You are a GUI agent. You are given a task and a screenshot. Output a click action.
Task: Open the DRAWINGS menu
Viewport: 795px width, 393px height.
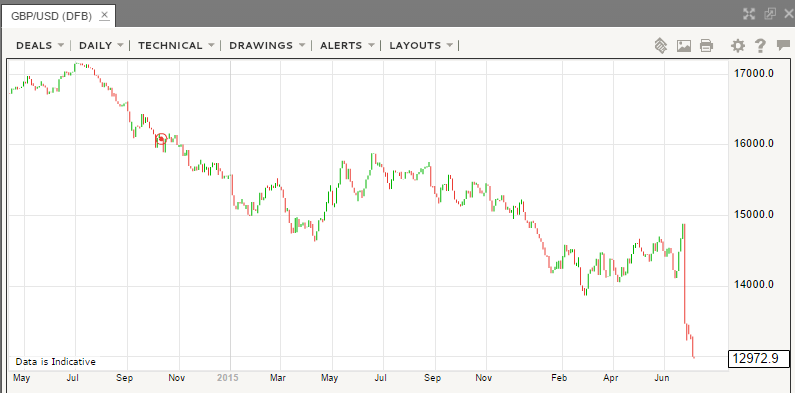point(267,46)
